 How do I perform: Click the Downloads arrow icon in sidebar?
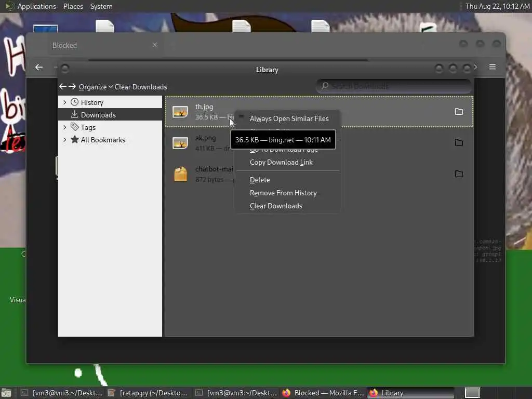(x=75, y=114)
